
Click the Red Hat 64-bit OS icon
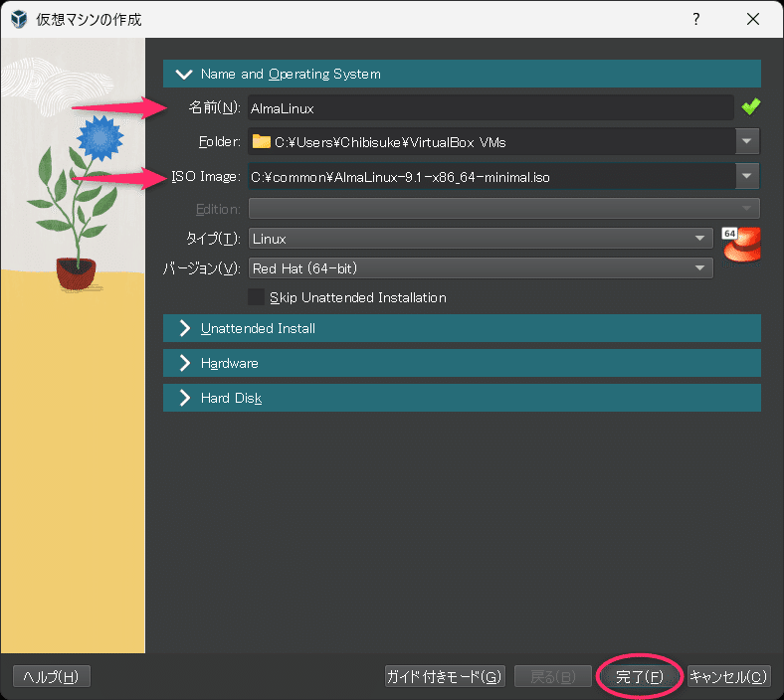741,244
